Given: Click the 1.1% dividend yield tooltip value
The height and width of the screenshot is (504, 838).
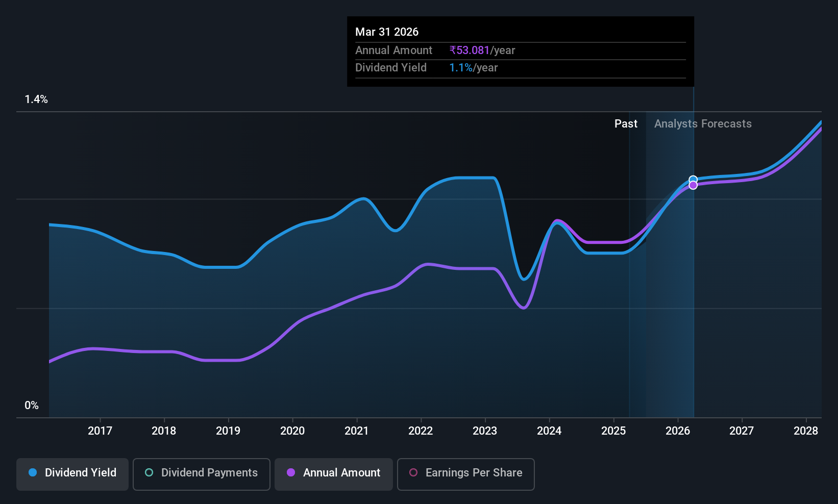Looking at the screenshot, I should point(461,67).
